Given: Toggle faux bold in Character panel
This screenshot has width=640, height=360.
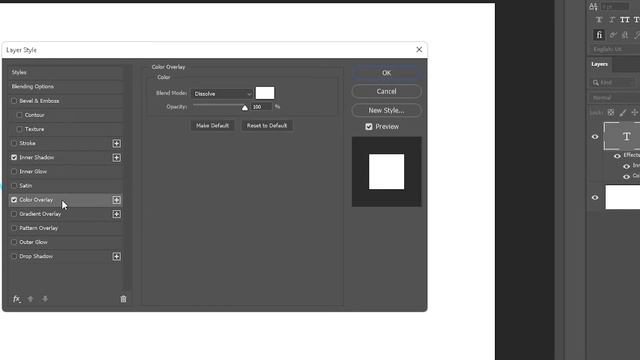Looking at the screenshot, I should (x=599, y=20).
